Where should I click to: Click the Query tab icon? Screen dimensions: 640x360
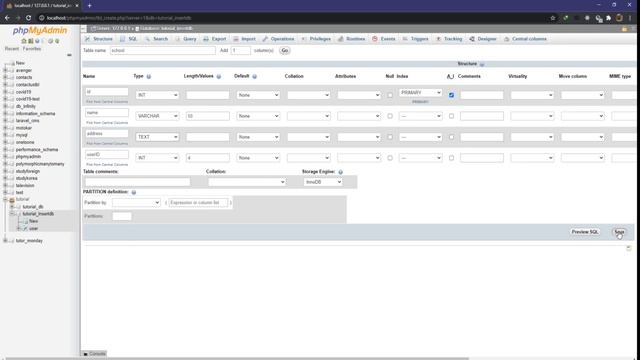(x=178, y=39)
